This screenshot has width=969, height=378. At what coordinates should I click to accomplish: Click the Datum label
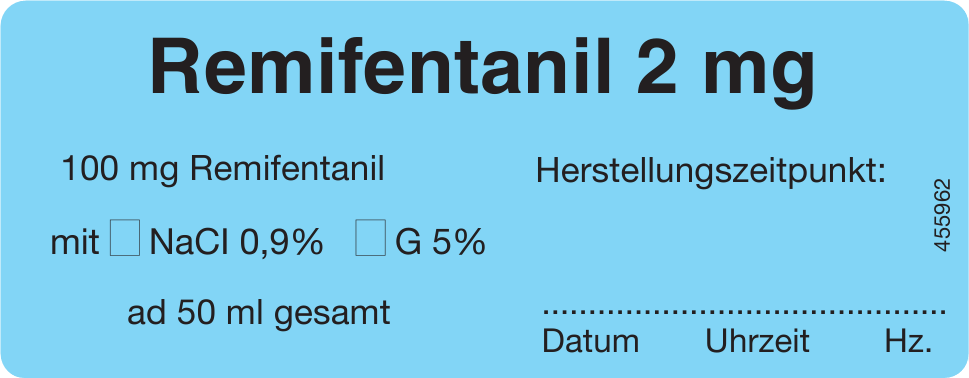[x=590, y=342]
